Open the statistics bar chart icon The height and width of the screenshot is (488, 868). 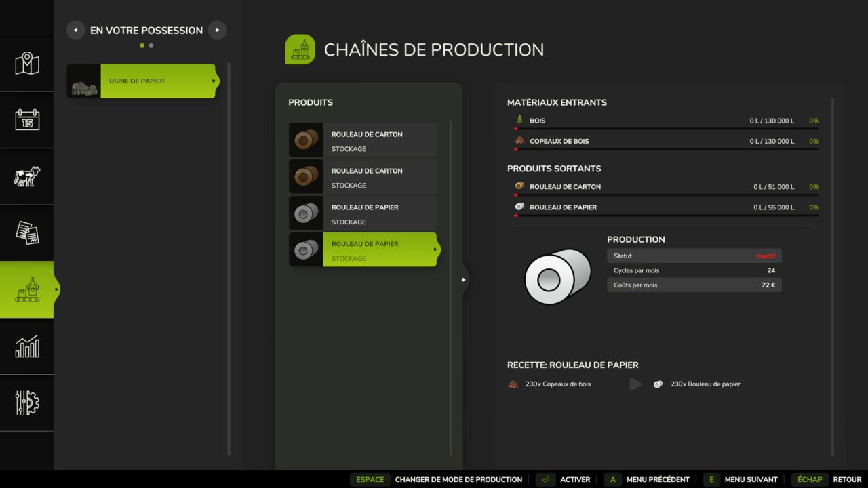click(x=27, y=346)
